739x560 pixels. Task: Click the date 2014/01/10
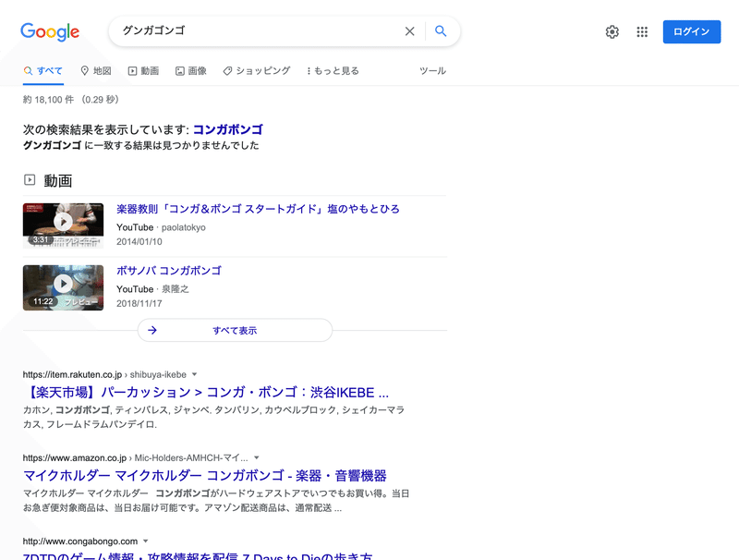point(139,241)
